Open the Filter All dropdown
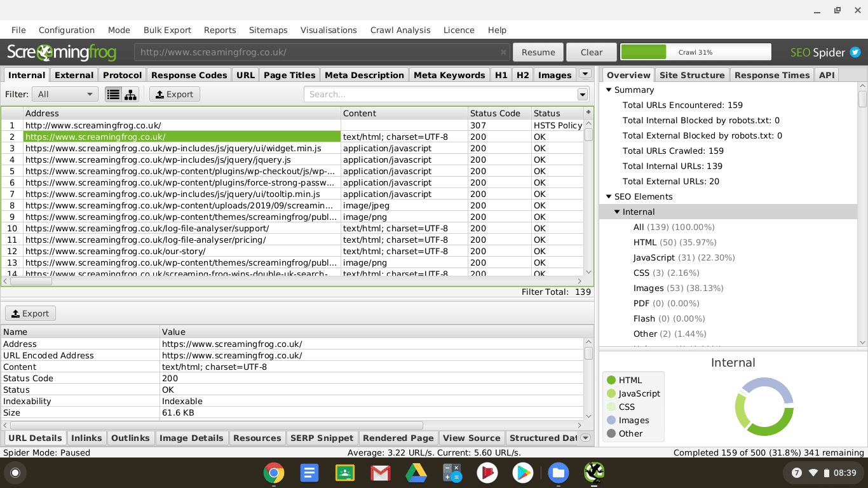The width and height of the screenshot is (868, 488). coord(65,94)
